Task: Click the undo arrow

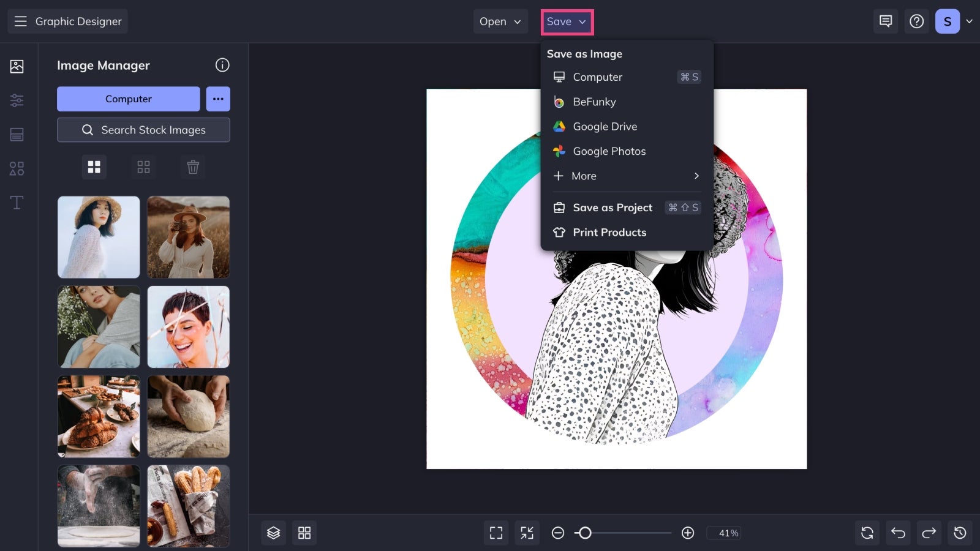Action: 898,533
